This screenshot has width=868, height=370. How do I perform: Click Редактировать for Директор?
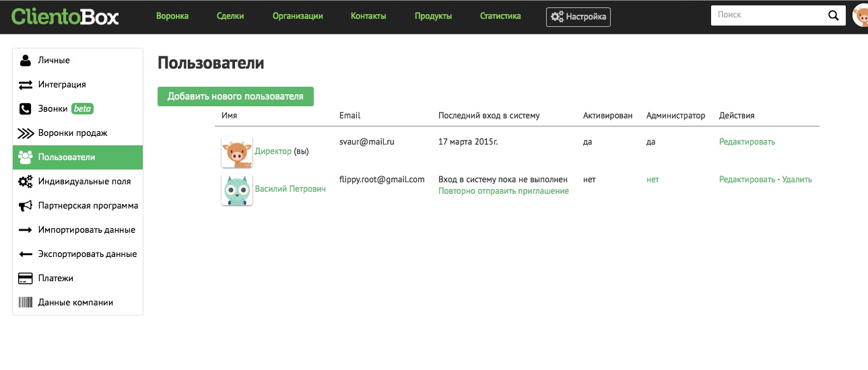click(x=747, y=142)
